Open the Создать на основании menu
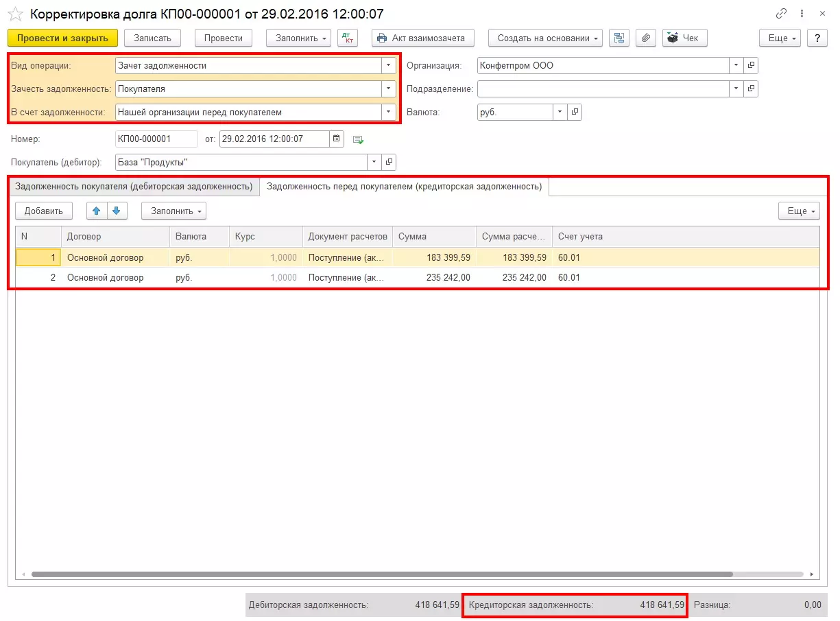This screenshot has height=621, width=840. point(545,38)
